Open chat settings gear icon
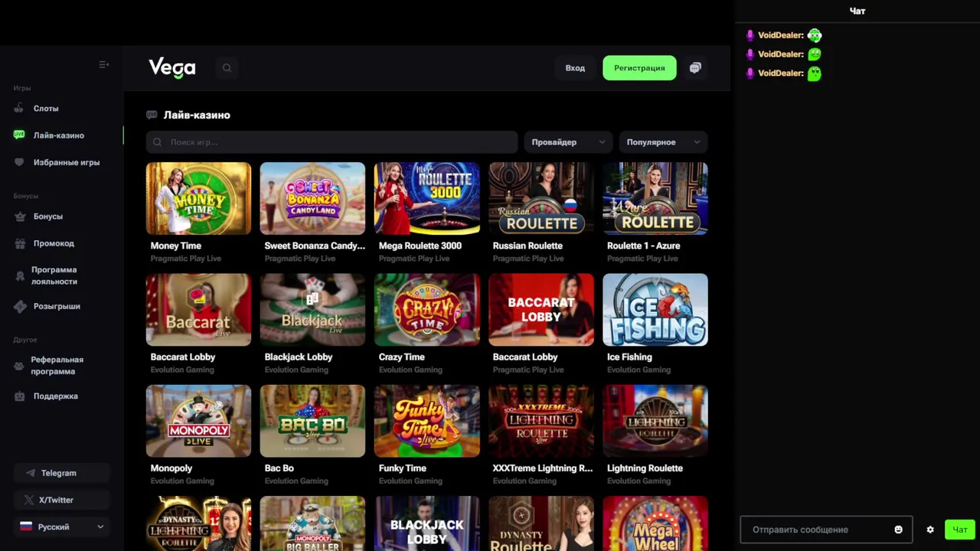Image resolution: width=980 pixels, height=551 pixels. [930, 530]
